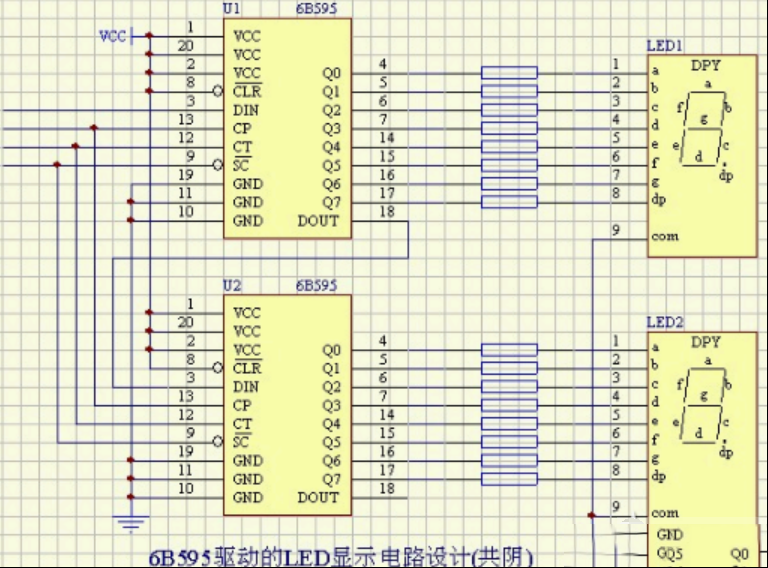Select pin number 18 beside U2's DOUT
The height and width of the screenshot is (568, 768).
pos(387,488)
